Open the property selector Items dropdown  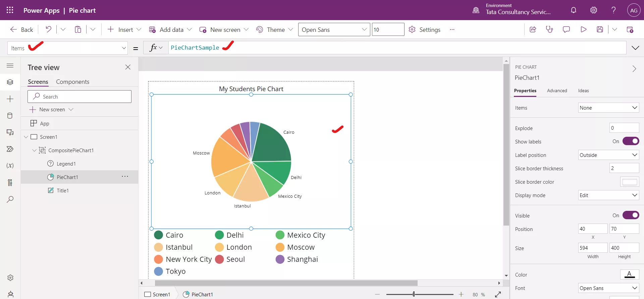pos(67,48)
